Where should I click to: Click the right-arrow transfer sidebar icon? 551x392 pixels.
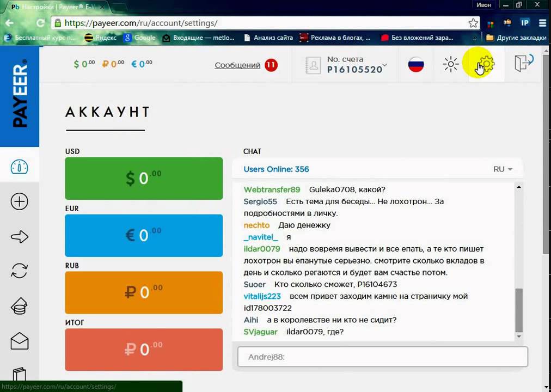[x=19, y=237]
